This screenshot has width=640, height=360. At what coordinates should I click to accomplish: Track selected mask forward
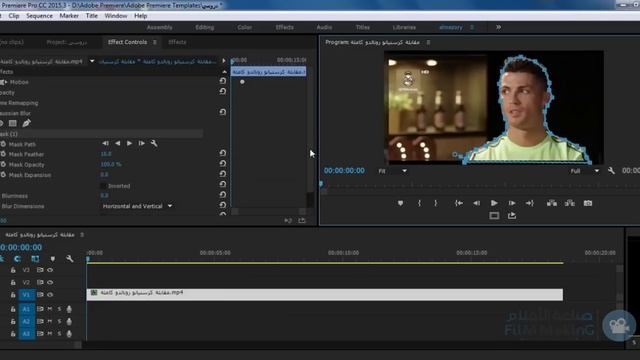pos(129,143)
